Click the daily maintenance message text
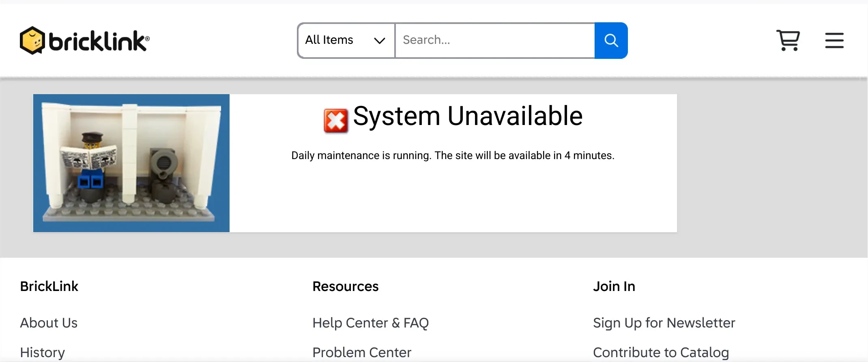This screenshot has width=868, height=362. tap(453, 155)
